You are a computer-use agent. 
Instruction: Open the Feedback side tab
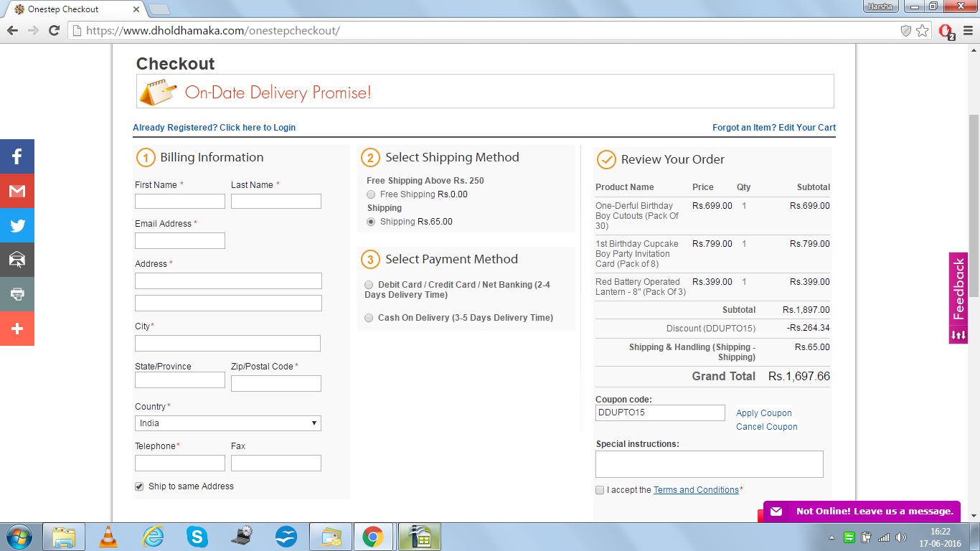(x=958, y=298)
